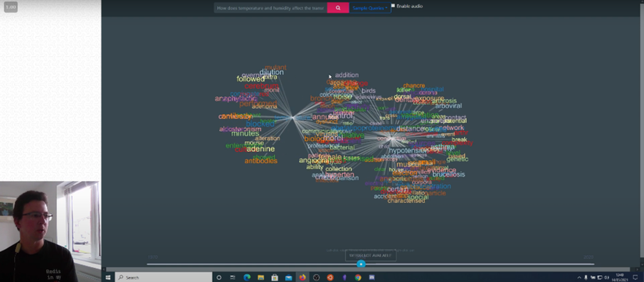This screenshot has height=282, width=644.
Task: Launch File Explorer from taskbar
Action: [261, 277]
